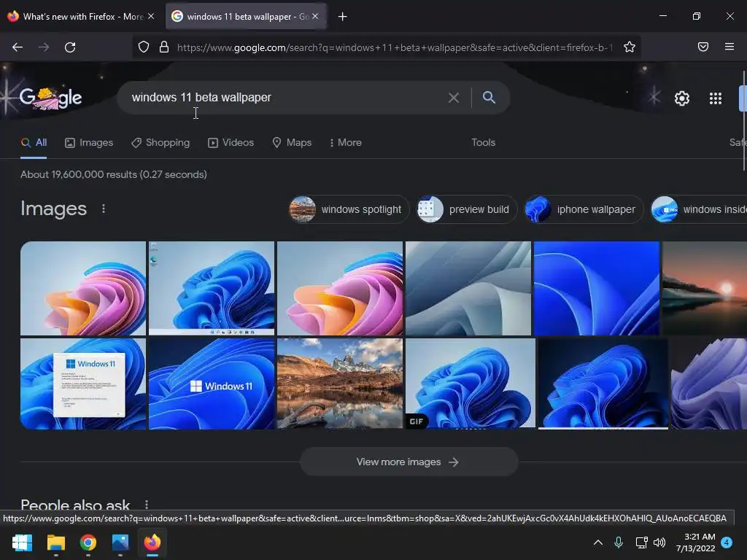
Task: Click the Images heading link
Action: pos(53,209)
